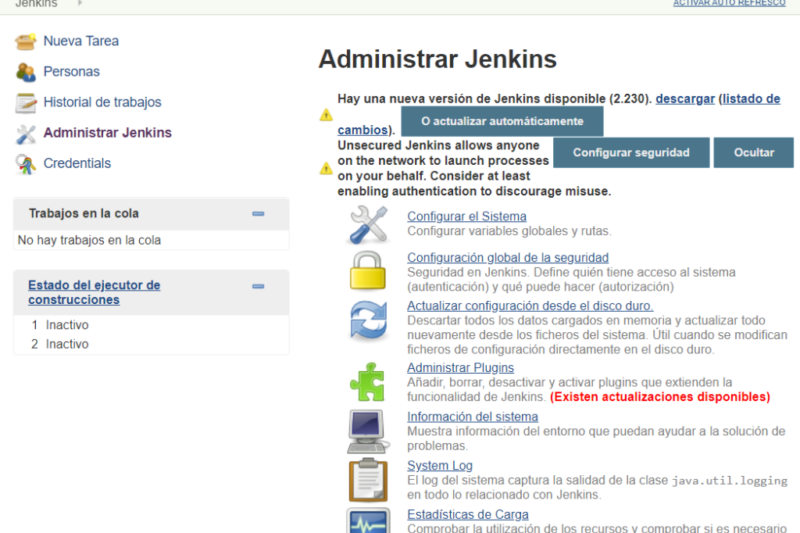Viewport: 800px width, 533px height.
Task: Open Credentials in sidebar
Action: pyautogui.click(x=77, y=163)
